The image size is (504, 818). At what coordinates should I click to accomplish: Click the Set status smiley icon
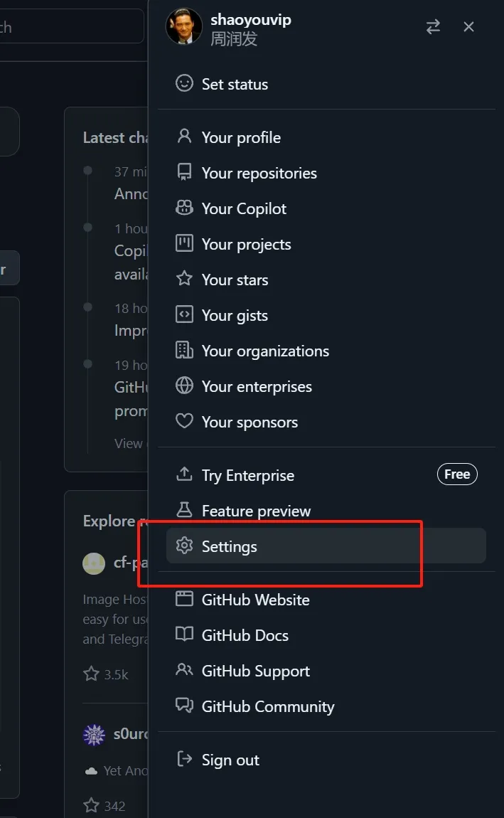184,83
